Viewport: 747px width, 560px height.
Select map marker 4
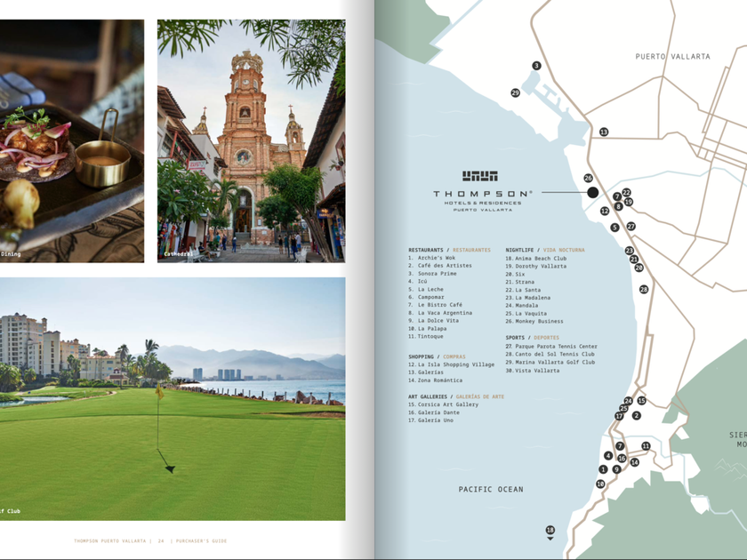(608, 456)
